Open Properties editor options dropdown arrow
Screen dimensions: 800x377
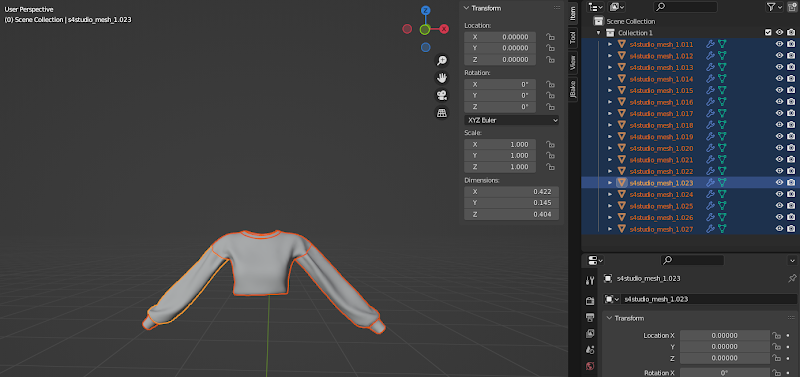(792, 260)
